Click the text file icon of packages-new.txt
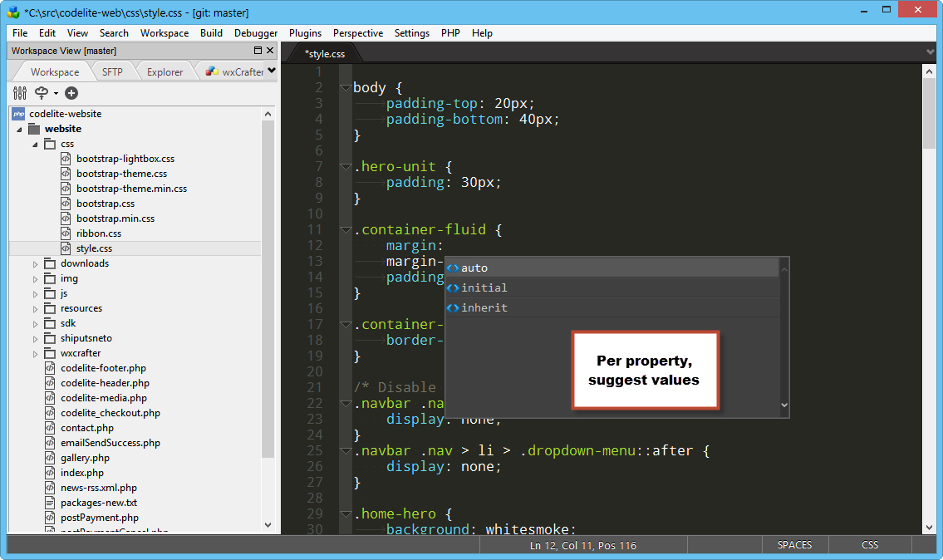Viewport: 943px width, 560px height. click(50, 503)
